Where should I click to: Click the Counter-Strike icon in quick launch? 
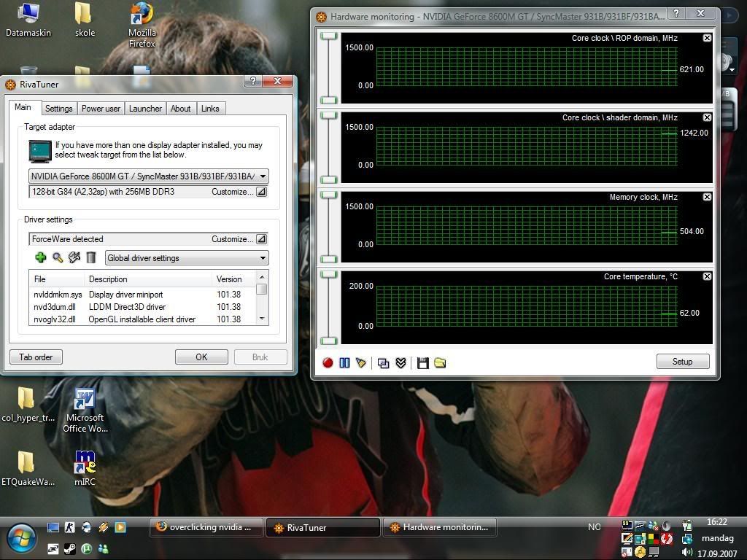coord(69,527)
